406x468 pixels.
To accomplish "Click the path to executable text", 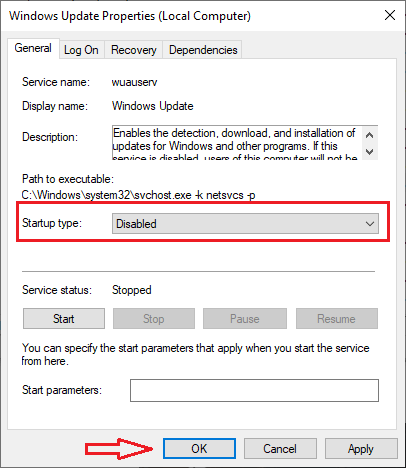I will click(x=138, y=195).
